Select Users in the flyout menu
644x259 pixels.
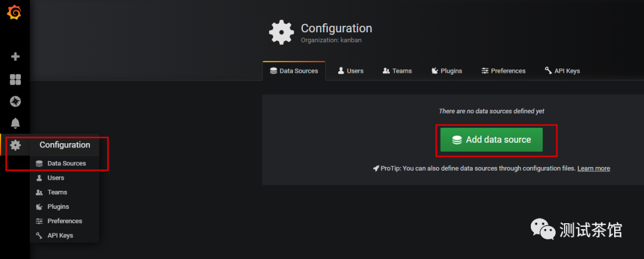(55, 178)
